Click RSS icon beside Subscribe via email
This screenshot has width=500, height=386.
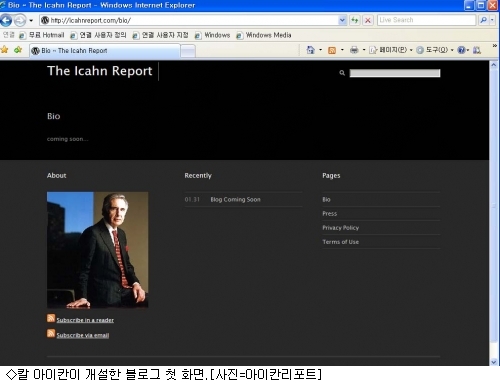51,333
